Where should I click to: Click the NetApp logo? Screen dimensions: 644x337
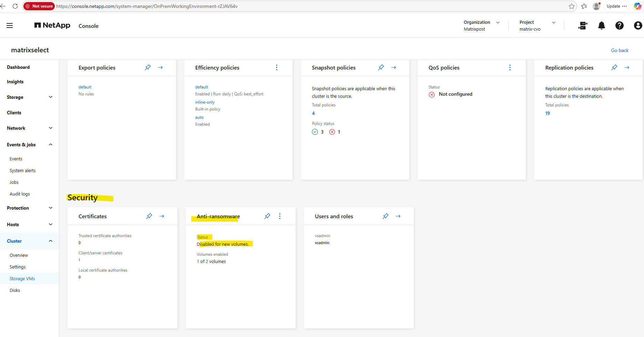(52, 25)
